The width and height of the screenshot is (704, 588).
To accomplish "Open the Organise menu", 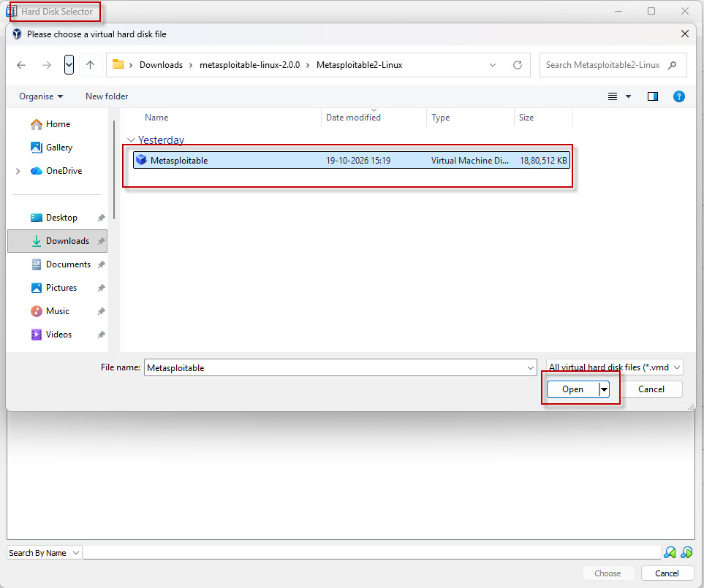I will click(x=41, y=96).
